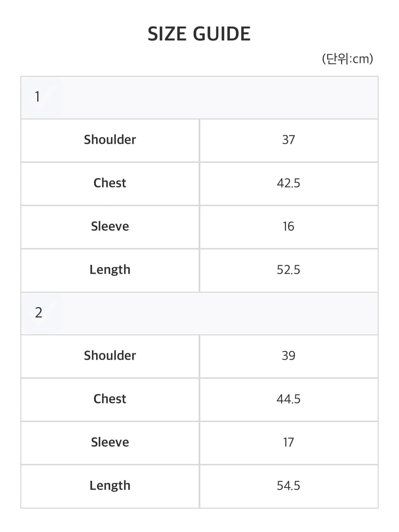Click the unit label (단위:cm)

click(347, 59)
